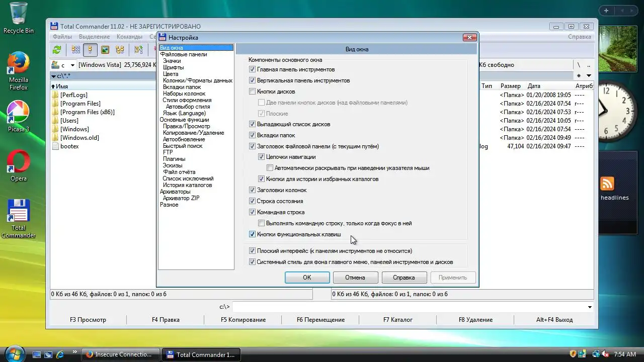Screen dimensions: 644x362
Task: Select Язык (Language) settings page
Action: [x=184, y=113]
